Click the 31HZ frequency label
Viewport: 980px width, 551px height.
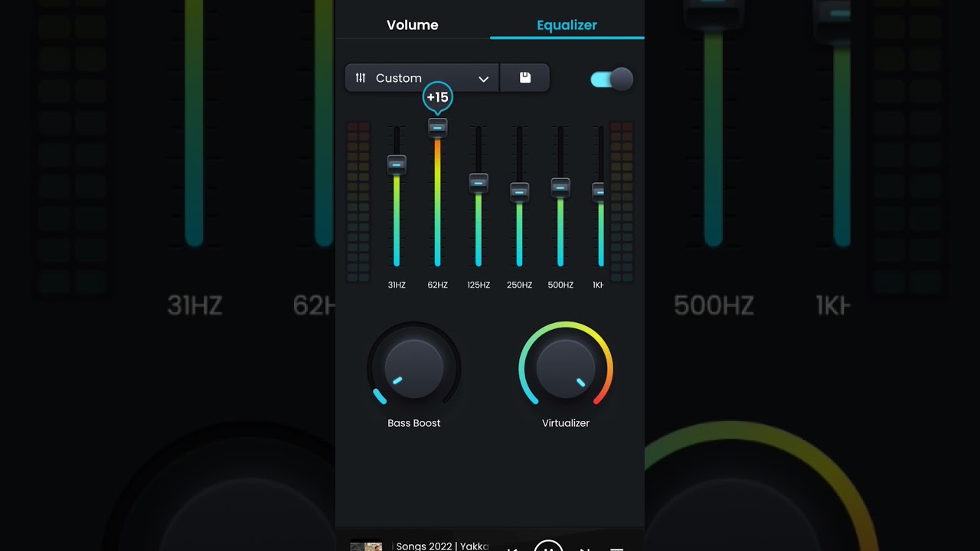click(x=397, y=285)
